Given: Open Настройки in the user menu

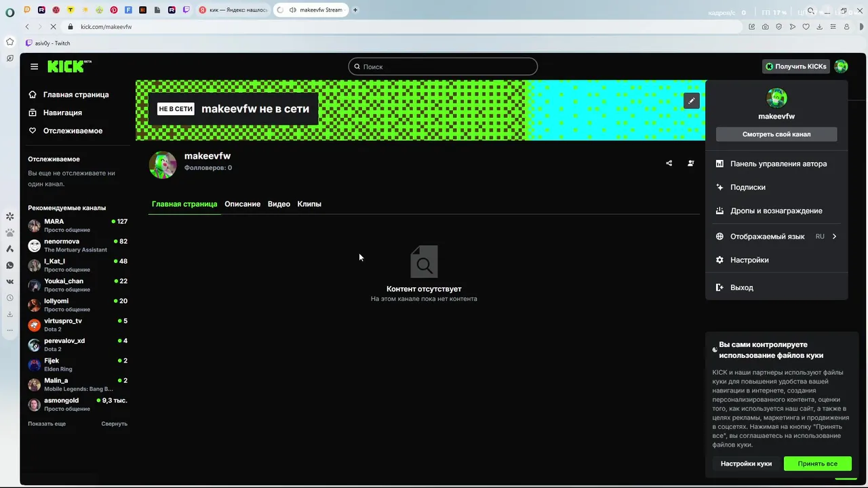Looking at the screenshot, I should (x=776, y=260).
